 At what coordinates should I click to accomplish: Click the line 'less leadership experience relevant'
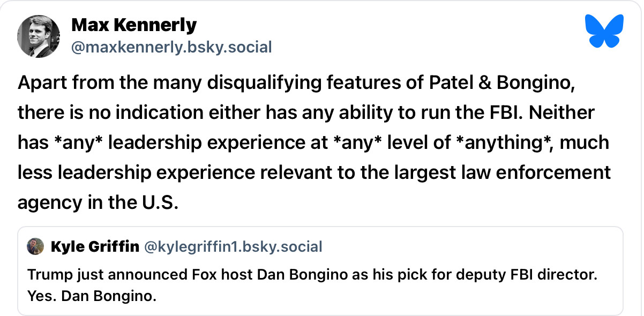pos(314,172)
